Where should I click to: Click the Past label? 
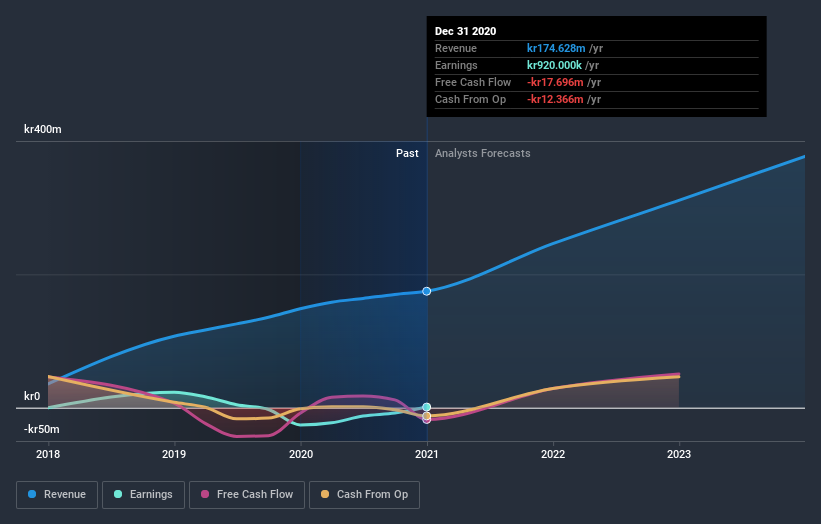click(x=407, y=153)
